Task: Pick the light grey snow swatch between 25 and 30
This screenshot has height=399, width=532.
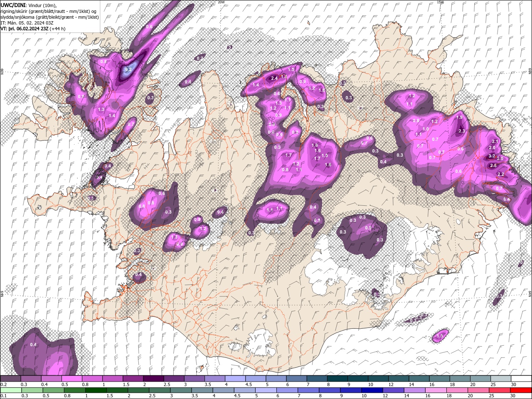Action: tap(501, 379)
